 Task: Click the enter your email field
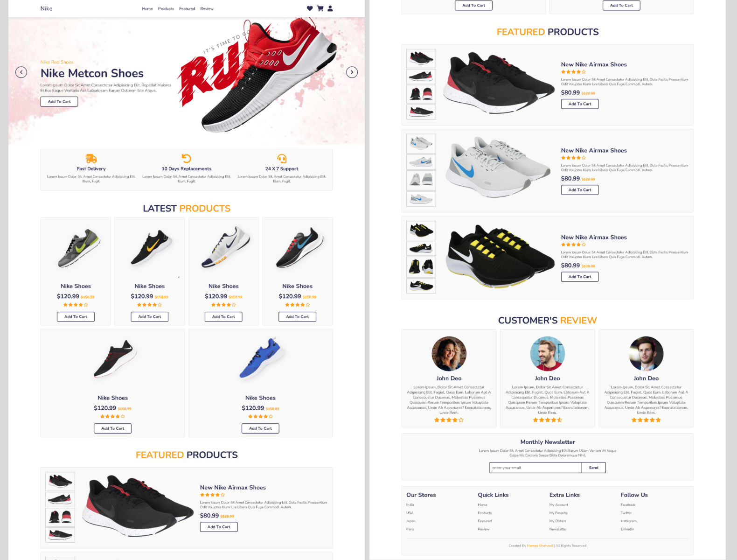pyautogui.click(x=535, y=468)
